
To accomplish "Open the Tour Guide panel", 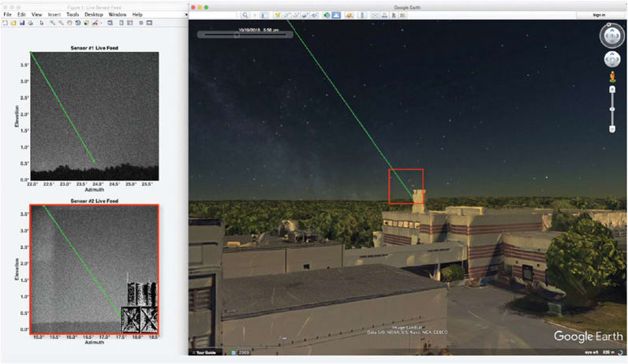I will pyautogui.click(x=205, y=352).
